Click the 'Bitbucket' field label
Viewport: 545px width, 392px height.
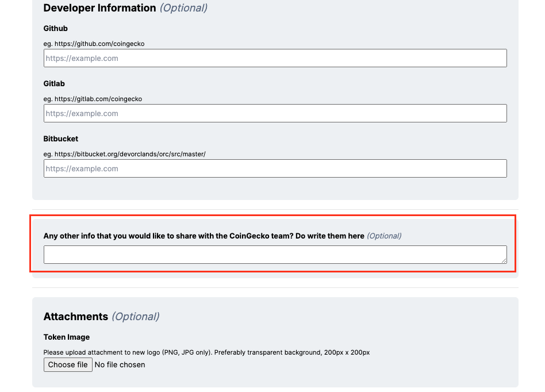tap(61, 139)
